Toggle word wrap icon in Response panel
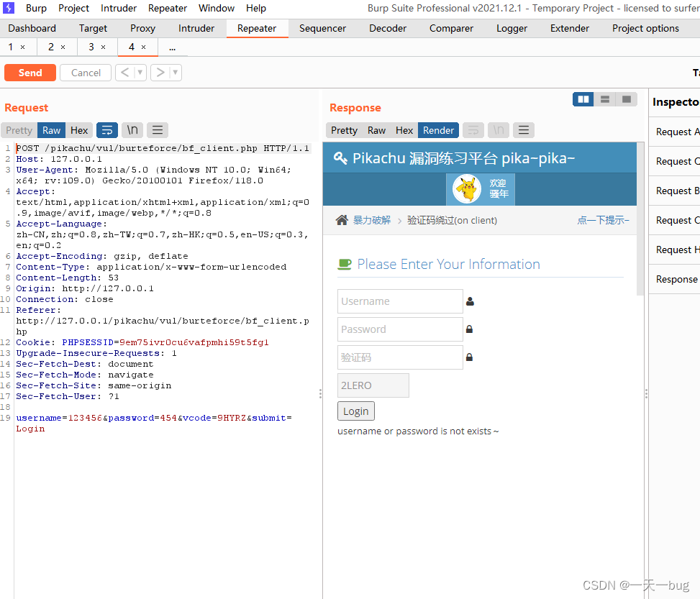Screen dimensions: 700x599 [x=473, y=130]
